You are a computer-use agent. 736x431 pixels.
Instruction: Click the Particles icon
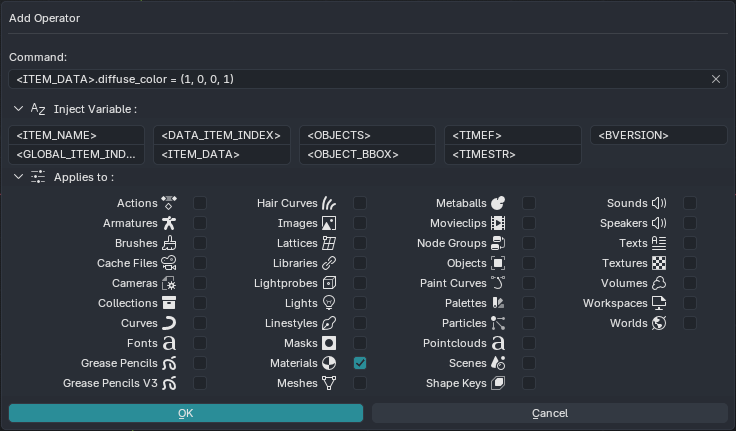pyautogui.click(x=498, y=323)
